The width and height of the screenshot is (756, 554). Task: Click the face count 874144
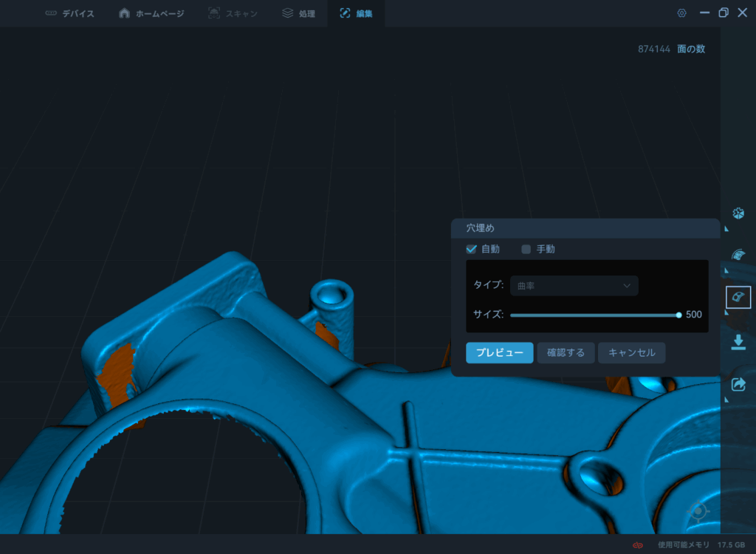click(654, 49)
